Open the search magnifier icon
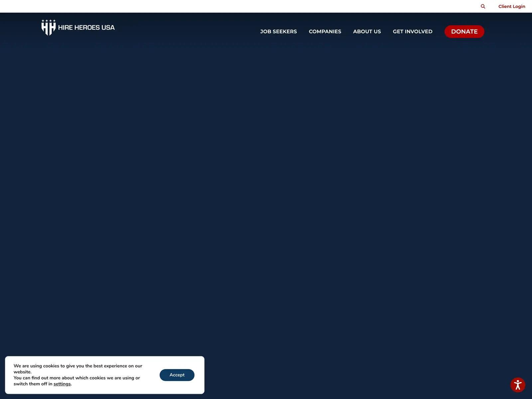532x399 pixels. click(483, 6)
